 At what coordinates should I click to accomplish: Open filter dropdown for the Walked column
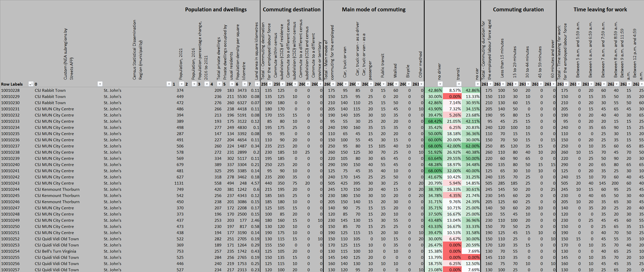[x=396, y=84]
